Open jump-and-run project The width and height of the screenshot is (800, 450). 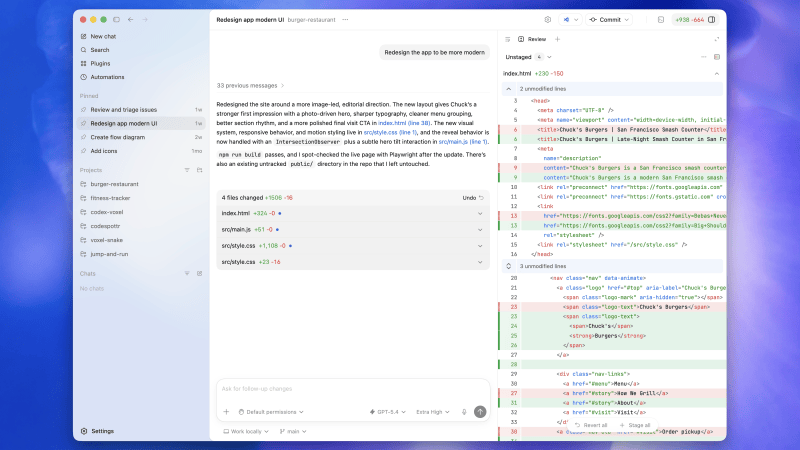click(x=109, y=254)
